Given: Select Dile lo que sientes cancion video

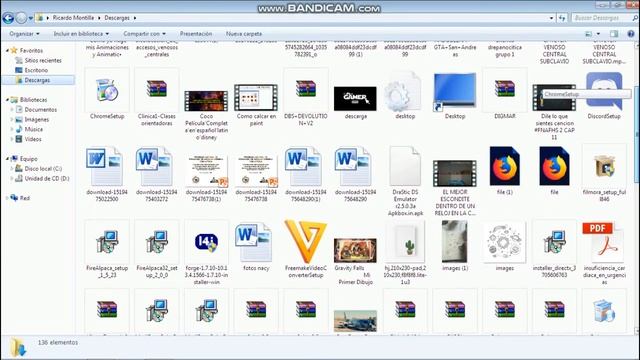Looking at the screenshot, I should 554,98.
